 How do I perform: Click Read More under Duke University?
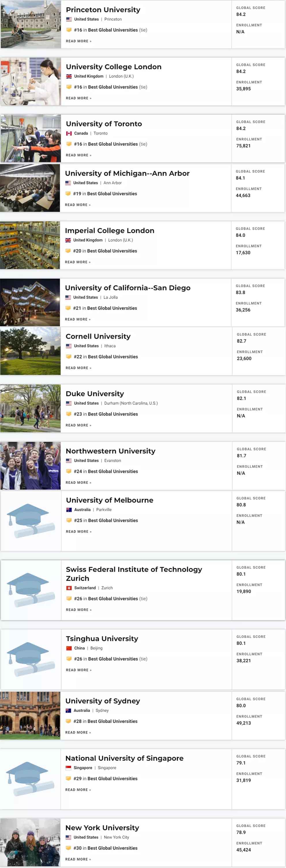[x=79, y=425]
